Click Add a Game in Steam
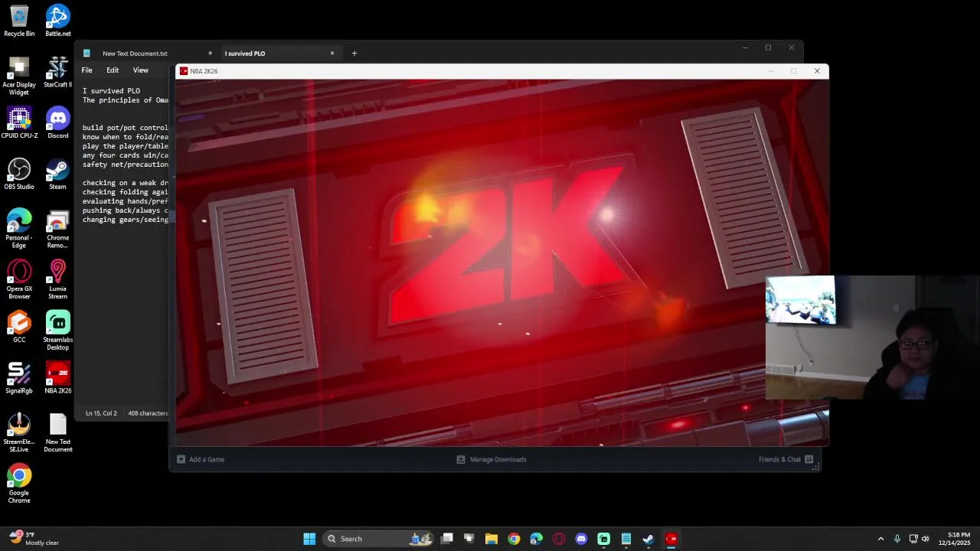Viewport: 980px width, 551px height. [201, 459]
